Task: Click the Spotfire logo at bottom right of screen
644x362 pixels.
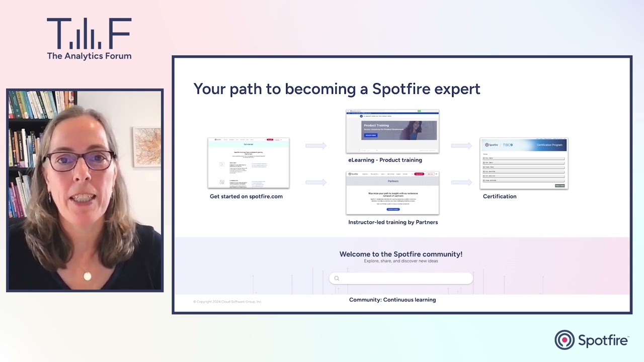Action: coord(592,340)
